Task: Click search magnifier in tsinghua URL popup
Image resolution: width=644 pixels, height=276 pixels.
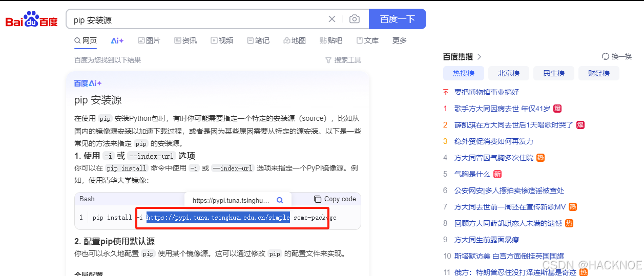Action: coord(280,200)
